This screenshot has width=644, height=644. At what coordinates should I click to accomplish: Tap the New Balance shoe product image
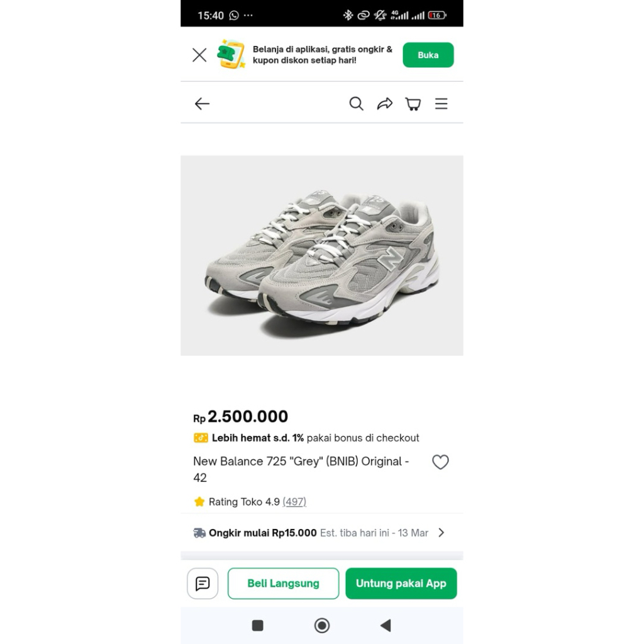coord(322,255)
